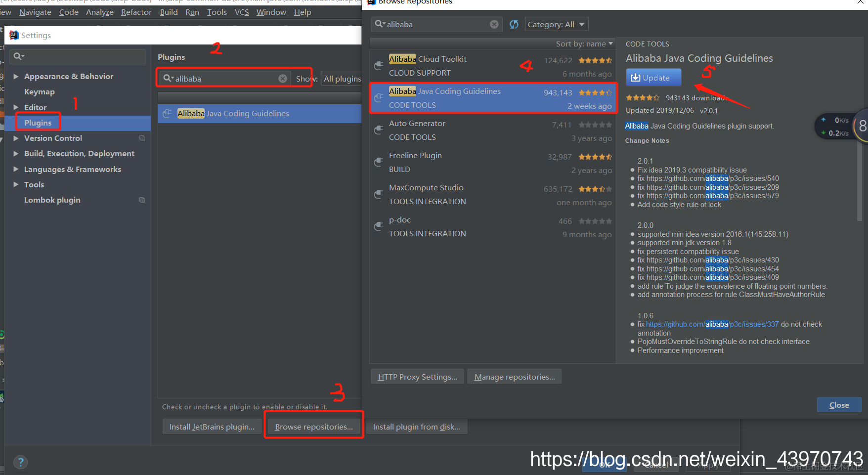Click plugin icon in installed Alibaba Java Coding Guidelines row

click(x=168, y=113)
